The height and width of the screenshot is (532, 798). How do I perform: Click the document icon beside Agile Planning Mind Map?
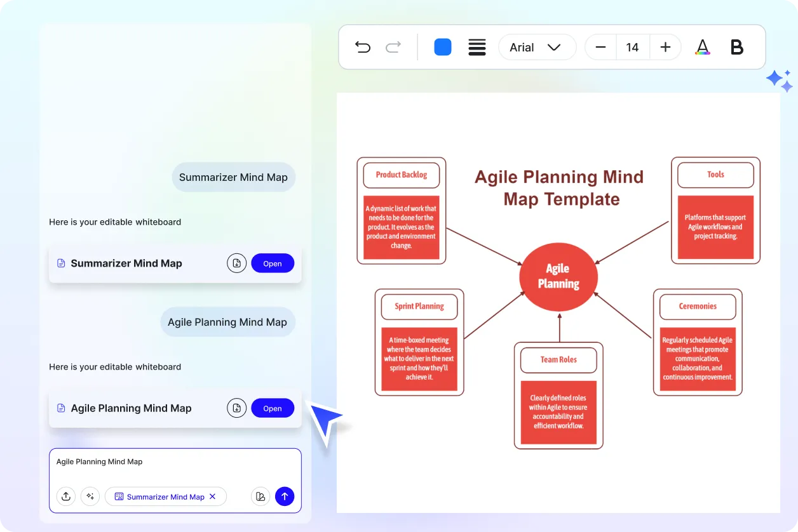(x=61, y=408)
